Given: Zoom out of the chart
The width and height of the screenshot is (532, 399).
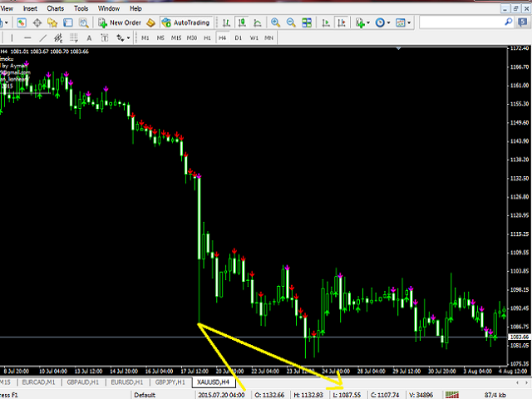Looking at the screenshot, I should tap(291, 22).
